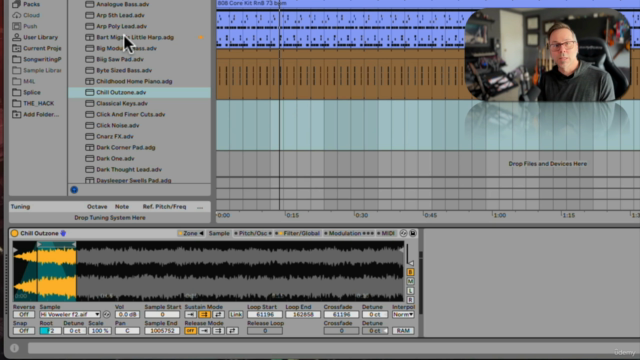Toggle the Link button
The image size is (640, 360).
click(x=236, y=315)
